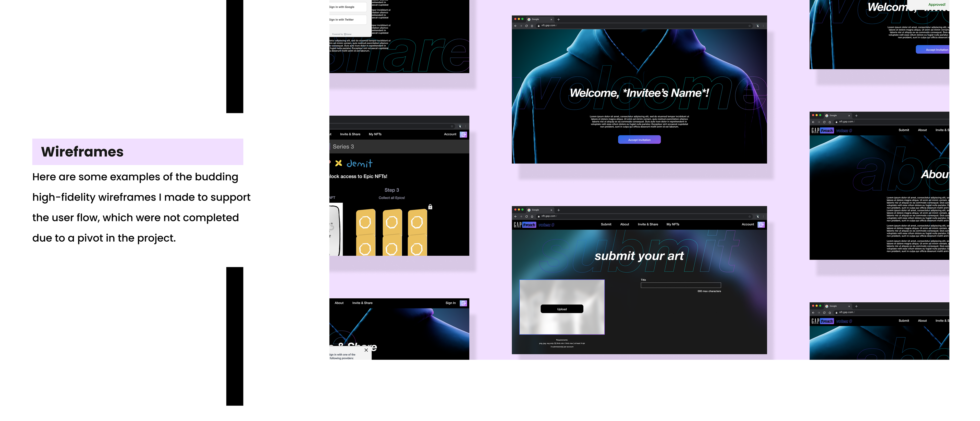Screen dimensions: 980x421
Task: Click the home icon in the welcome mockup browser
Action: pyautogui.click(x=532, y=26)
